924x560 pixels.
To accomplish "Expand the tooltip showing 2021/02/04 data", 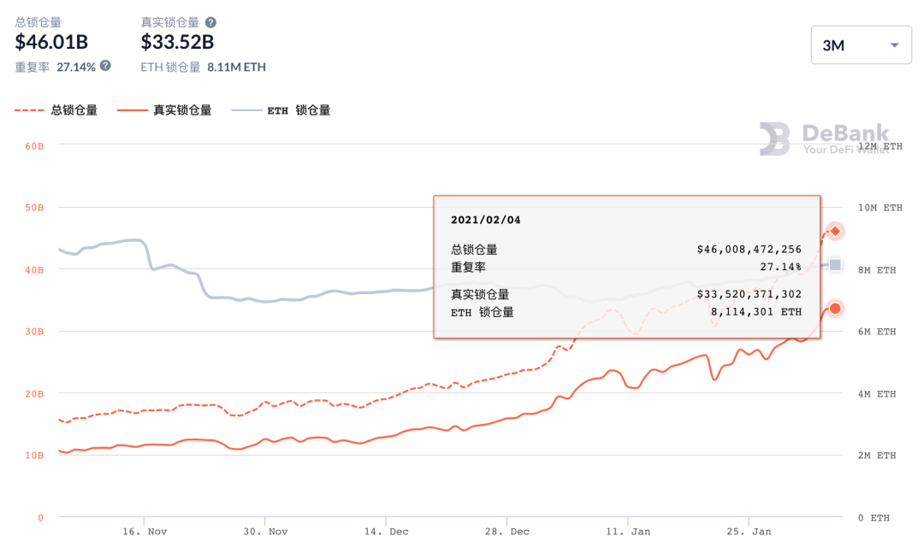I will click(x=627, y=265).
